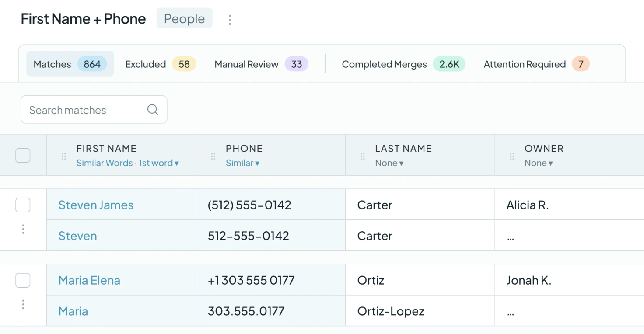This screenshot has width=644, height=334.
Task: Click the phone cell (512) 555-0142
Action: click(271, 205)
